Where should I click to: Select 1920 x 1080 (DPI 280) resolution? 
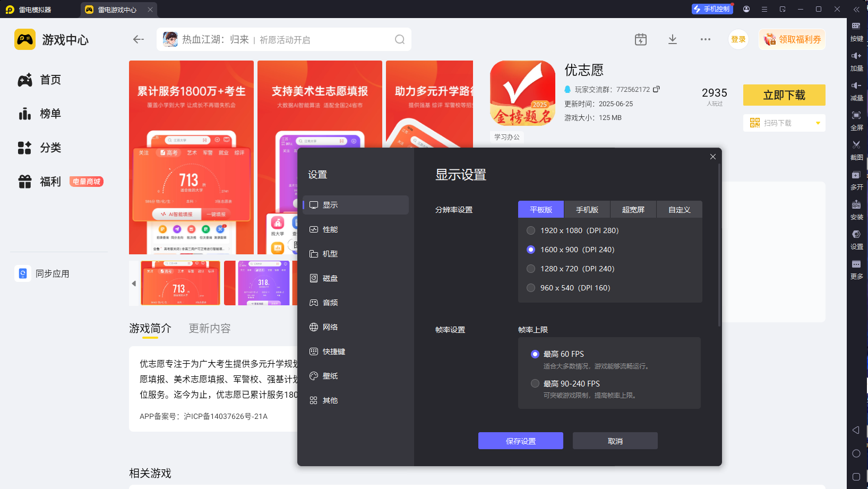tap(531, 230)
